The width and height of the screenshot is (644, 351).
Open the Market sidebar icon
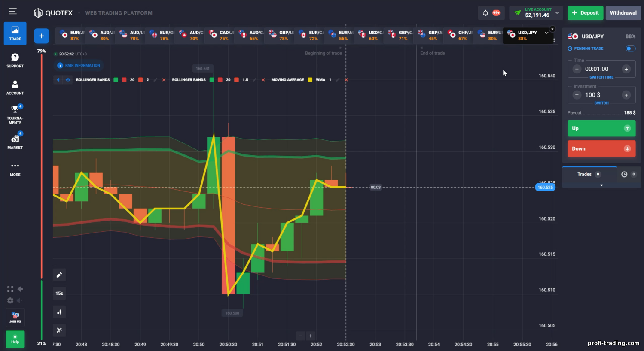tap(15, 142)
